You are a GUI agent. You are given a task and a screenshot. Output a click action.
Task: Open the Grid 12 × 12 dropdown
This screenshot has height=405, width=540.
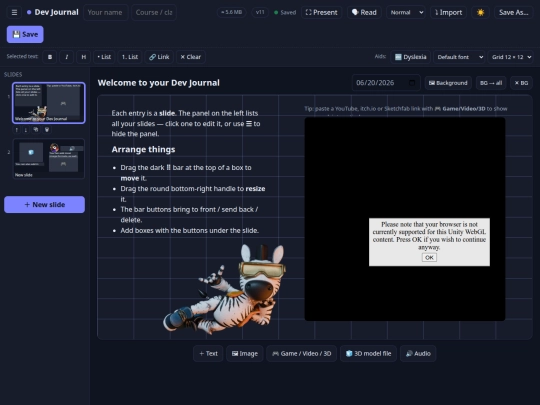tap(511, 57)
